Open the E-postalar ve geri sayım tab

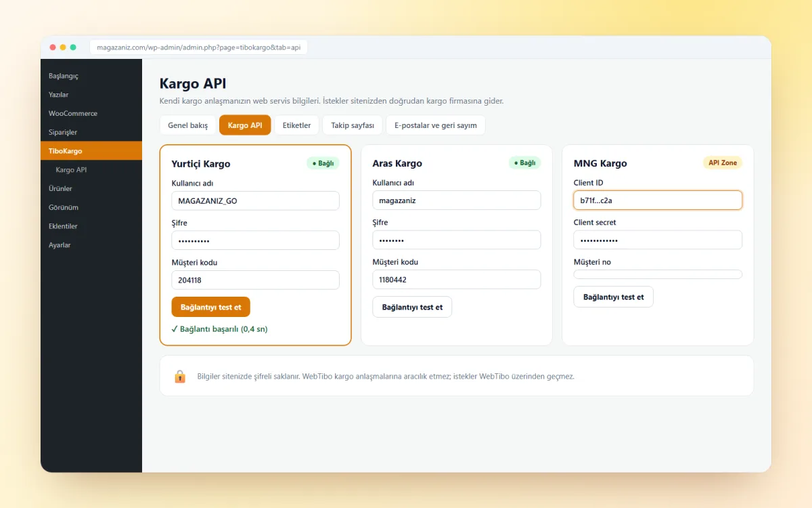[436, 125]
